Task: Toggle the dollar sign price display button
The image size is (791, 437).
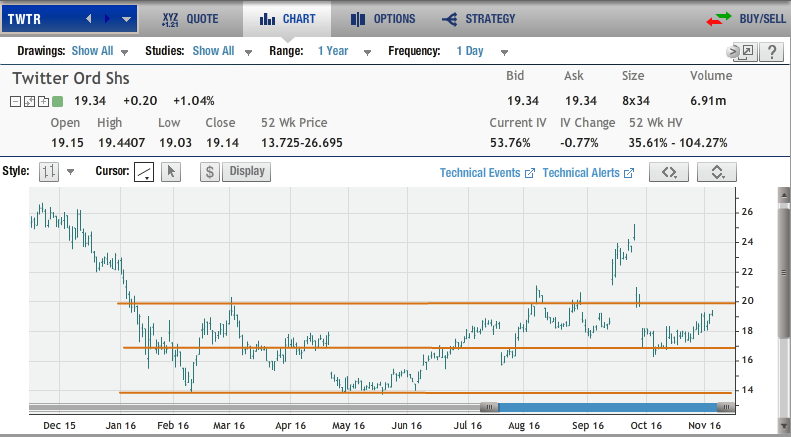Action: tap(210, 172)
